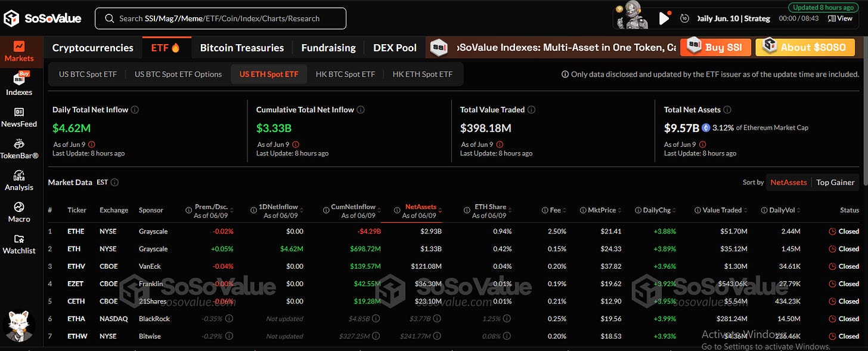
Task: Click the playback speed icon beside play
Action: coord(685,19)
